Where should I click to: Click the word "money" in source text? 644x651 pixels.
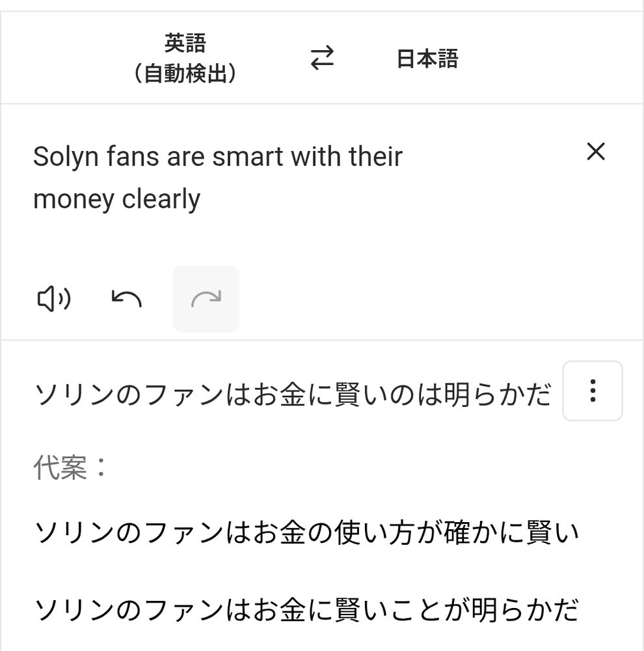[x=73, y=199]
